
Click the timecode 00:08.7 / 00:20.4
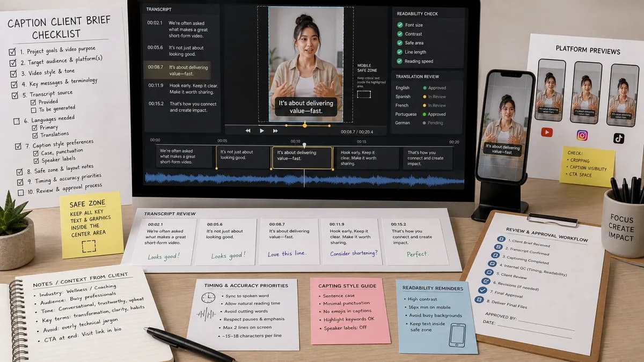(356, 131)
